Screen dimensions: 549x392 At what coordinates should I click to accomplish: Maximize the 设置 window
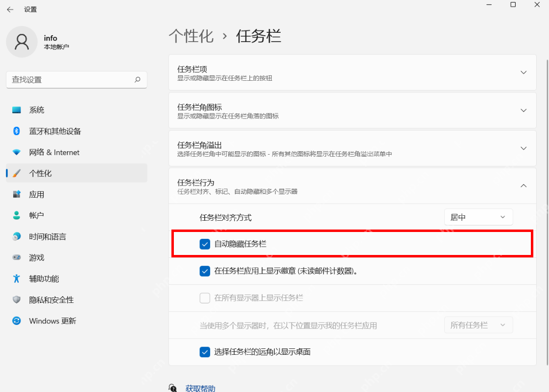(x=513, y=4)
